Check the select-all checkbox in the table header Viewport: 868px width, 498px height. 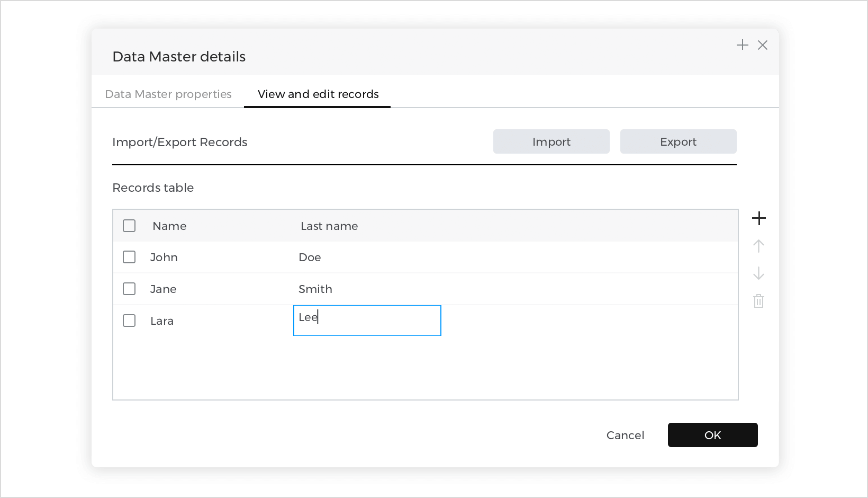[129, 225]
